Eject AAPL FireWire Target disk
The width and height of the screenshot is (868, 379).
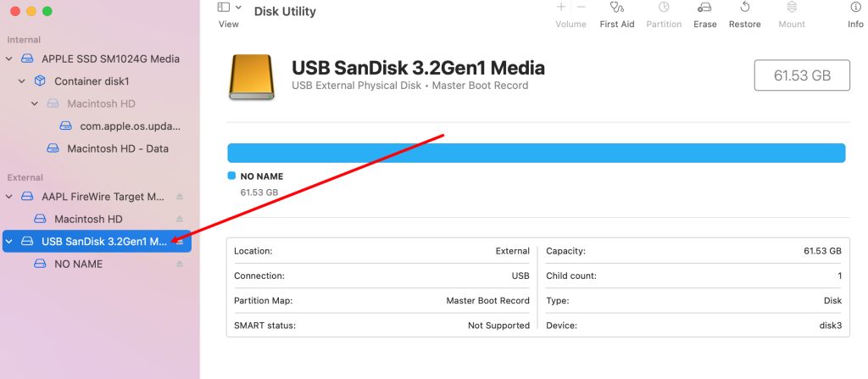(180, 197)
